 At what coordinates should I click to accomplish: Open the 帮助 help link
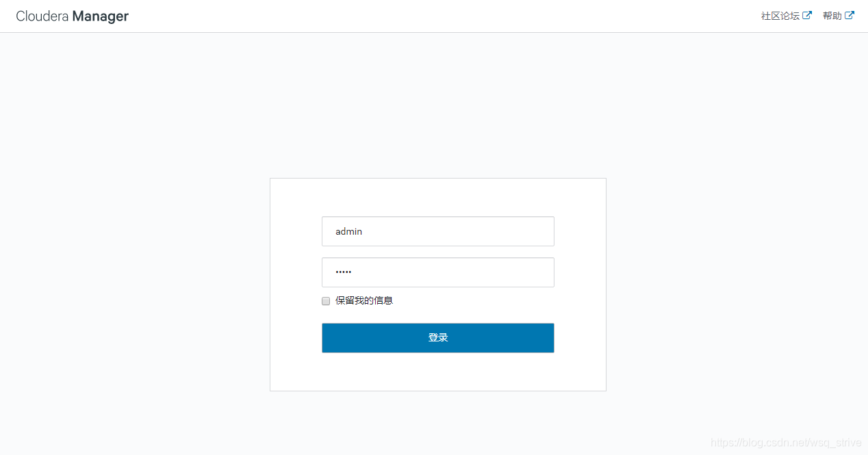(x=832, y=16)
